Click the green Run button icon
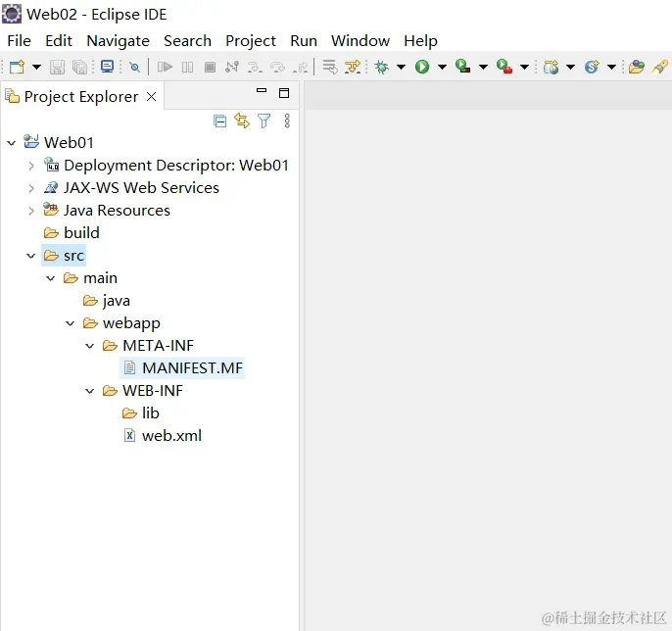 tap(422, 67)
